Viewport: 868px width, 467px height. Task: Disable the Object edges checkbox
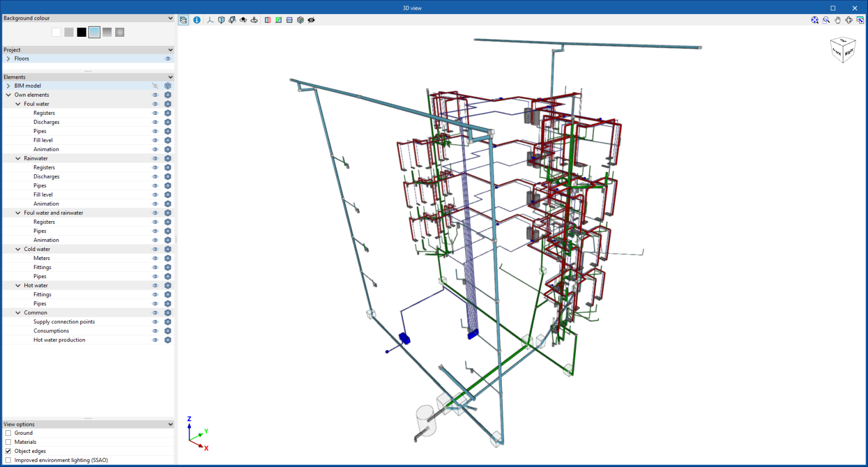tap(8, 451)
